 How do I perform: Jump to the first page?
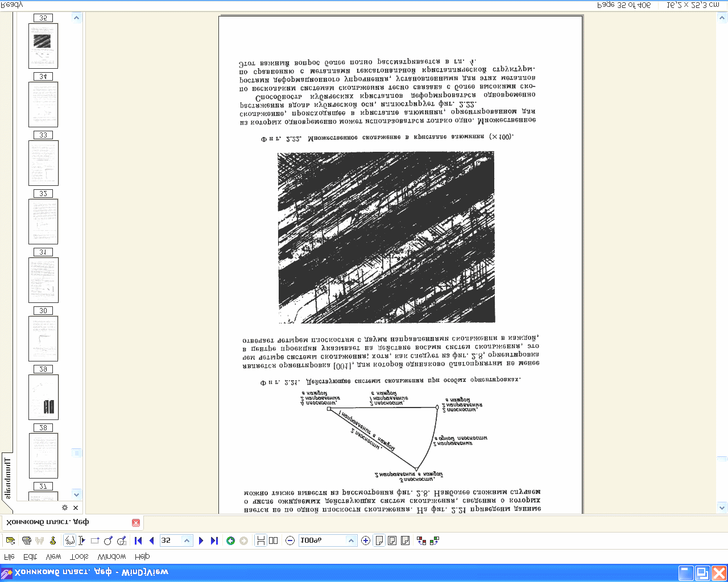[138, 541]
